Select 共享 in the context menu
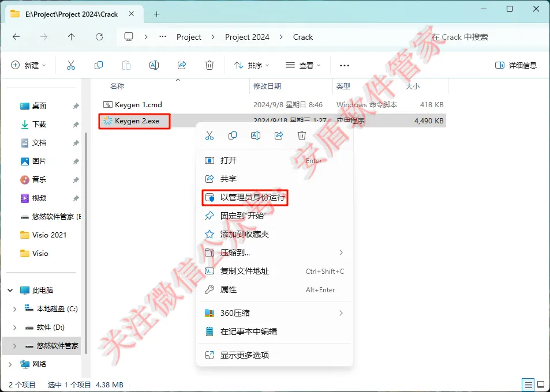 coord(275,179)
